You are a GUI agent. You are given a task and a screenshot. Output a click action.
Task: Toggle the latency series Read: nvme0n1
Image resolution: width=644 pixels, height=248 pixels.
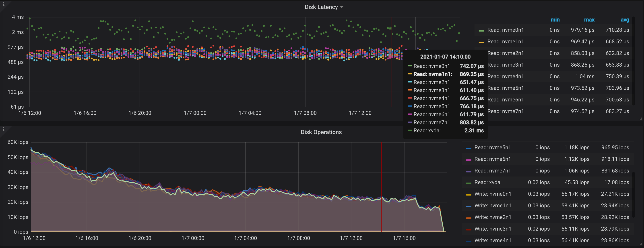(506, 30)
